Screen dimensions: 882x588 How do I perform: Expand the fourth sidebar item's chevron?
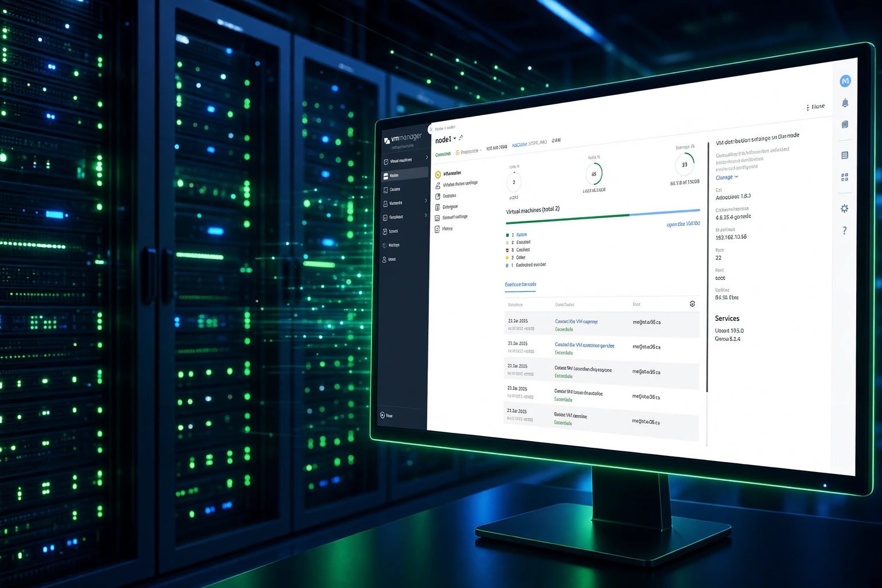[x=426, y=200]
